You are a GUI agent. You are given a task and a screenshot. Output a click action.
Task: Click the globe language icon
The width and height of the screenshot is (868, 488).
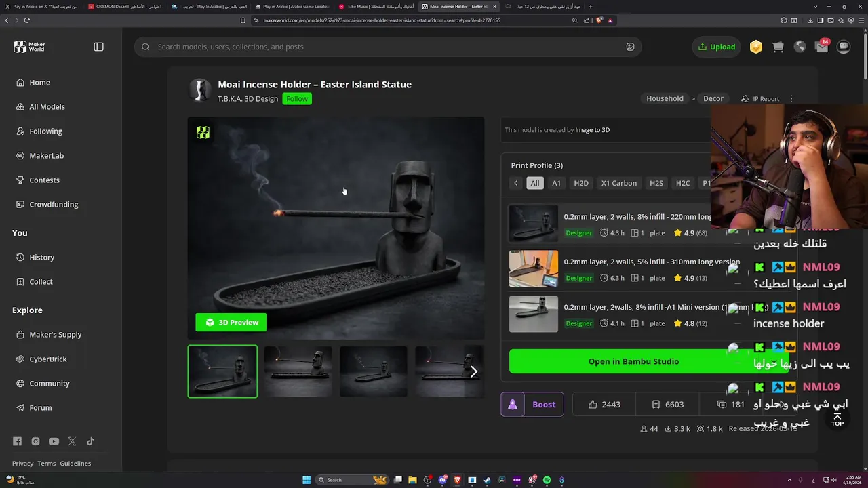[800, 47]
